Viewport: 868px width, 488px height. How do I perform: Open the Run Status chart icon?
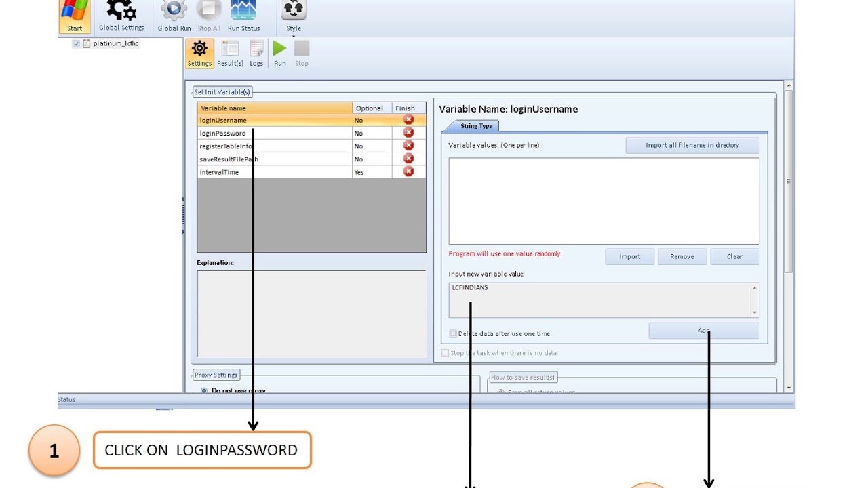click(x=243, y=10)
